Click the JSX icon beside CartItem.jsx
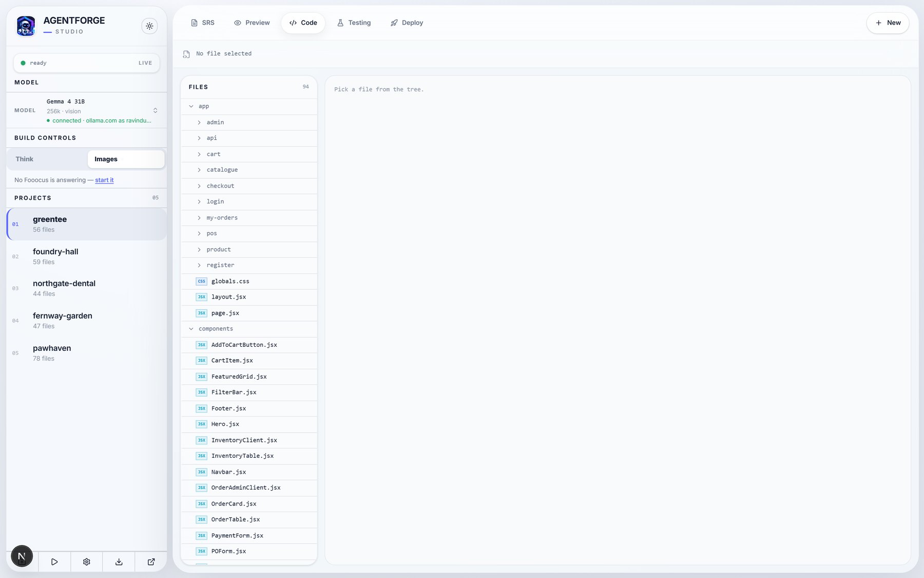The height and width of the screenshot is (578, 924). (202, 361)
